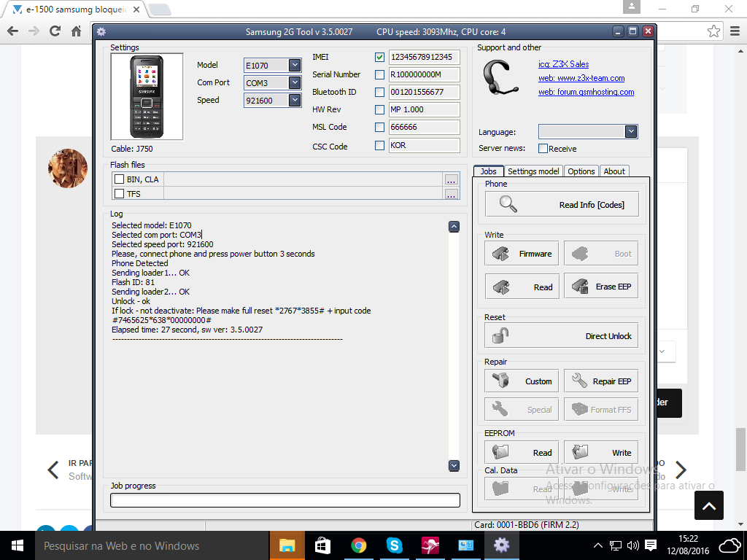This screenshot has height=560, width=747.
Task: Click the Erase EEP button
Action: (x=601, y=286)
